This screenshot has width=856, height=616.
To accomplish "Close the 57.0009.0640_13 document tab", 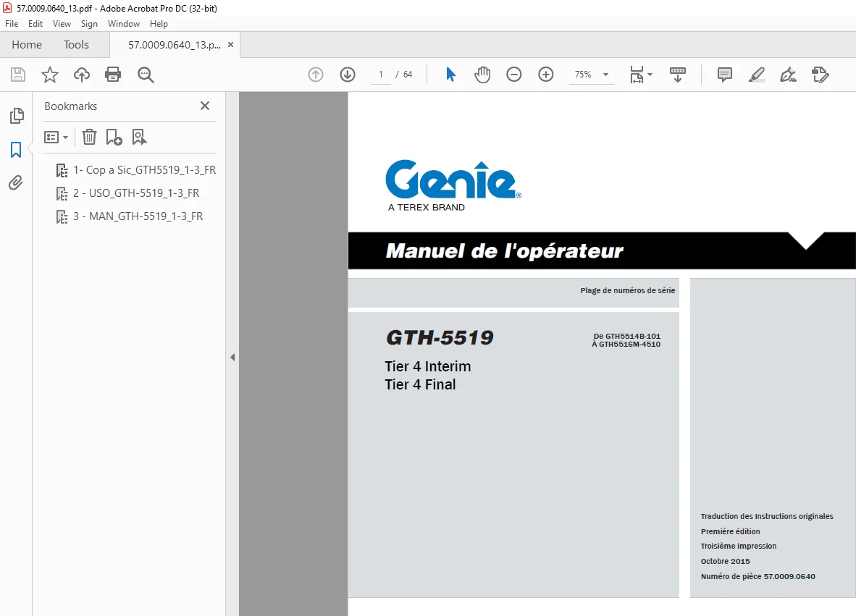I will [x=230, y=45].
